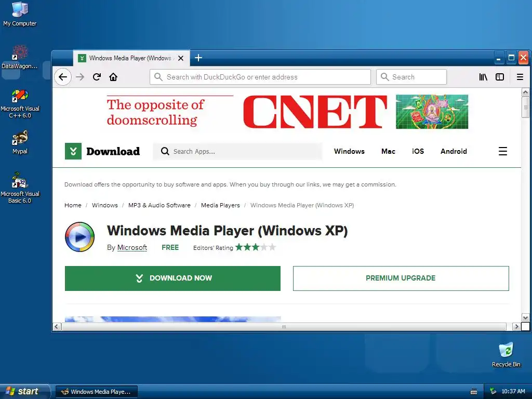
Task: Toggle the browser sidebar icon
Action: (500, 77)
